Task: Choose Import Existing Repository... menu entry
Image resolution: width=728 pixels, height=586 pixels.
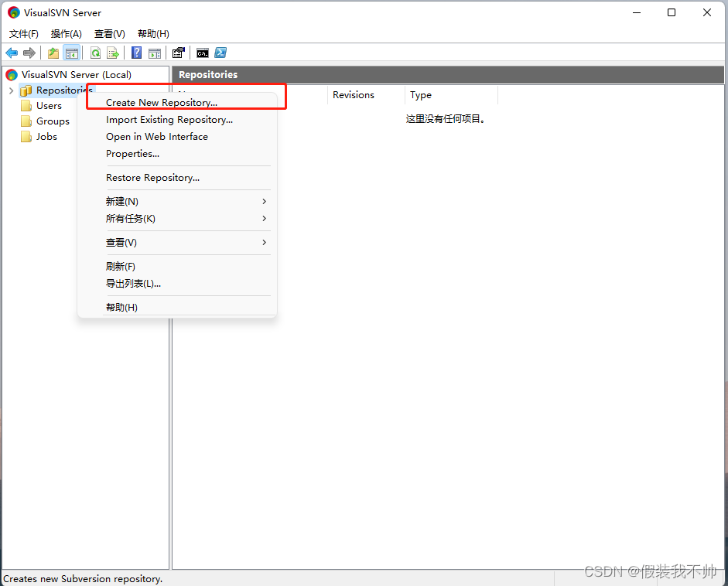Action: coord(178,120)
